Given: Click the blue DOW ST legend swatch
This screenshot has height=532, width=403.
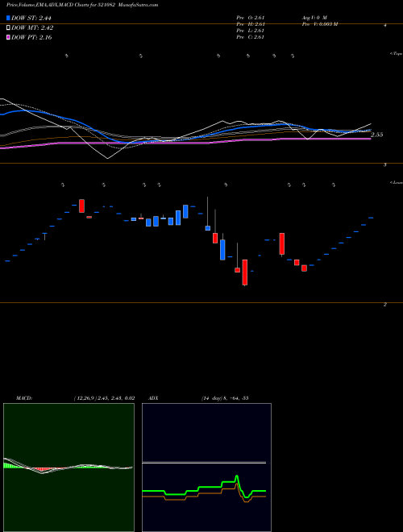Looking at the screenshot, I should click(9, 18).
